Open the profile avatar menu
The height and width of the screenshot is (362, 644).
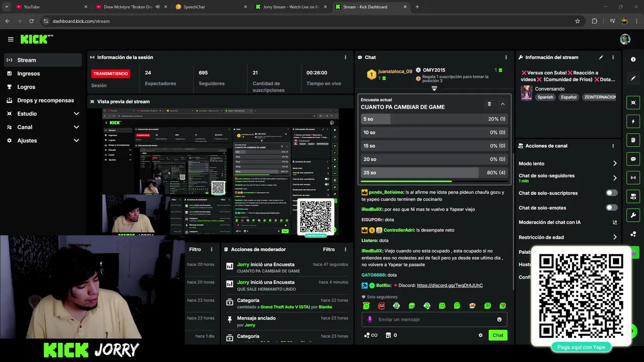625,39
